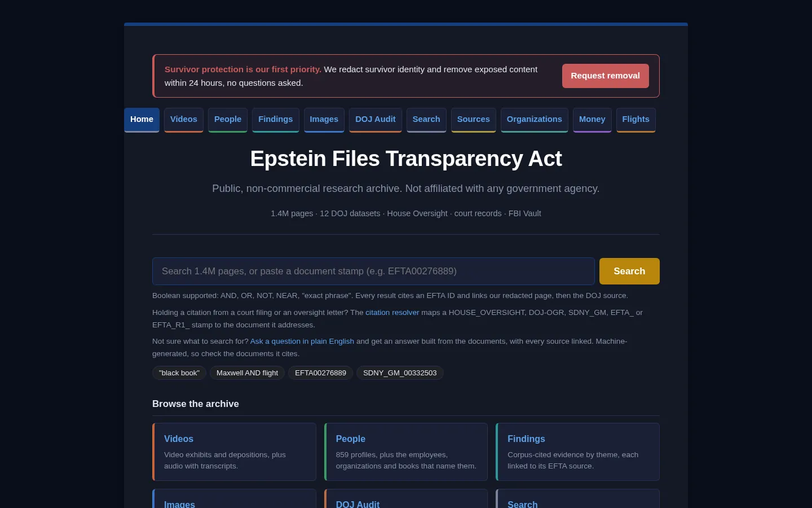
Task: Click the Boolean supported help text
Action: pyautogui.click(x=390, y=296)
